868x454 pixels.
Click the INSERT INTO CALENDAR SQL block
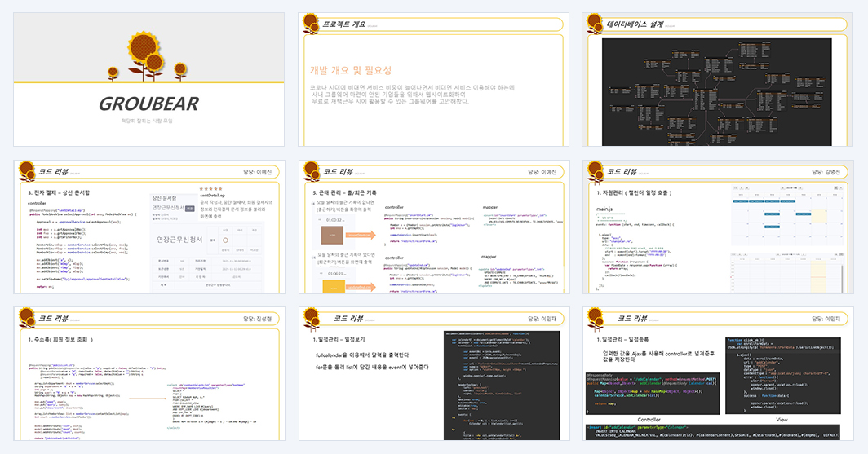[712, 432]
